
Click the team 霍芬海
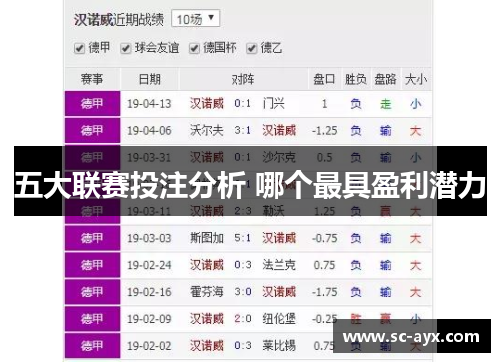tap(207, 292)
